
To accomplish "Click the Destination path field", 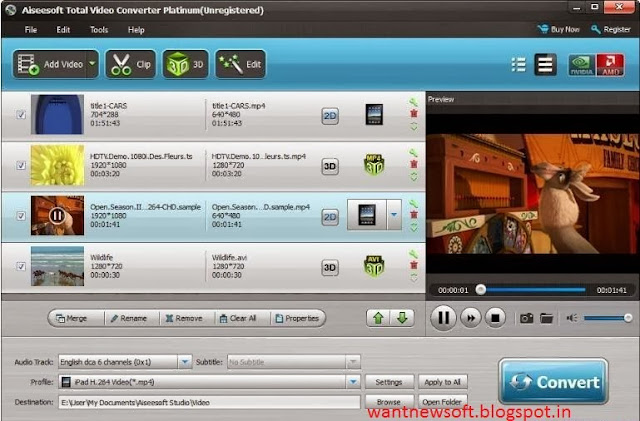I will click(209, 402).
